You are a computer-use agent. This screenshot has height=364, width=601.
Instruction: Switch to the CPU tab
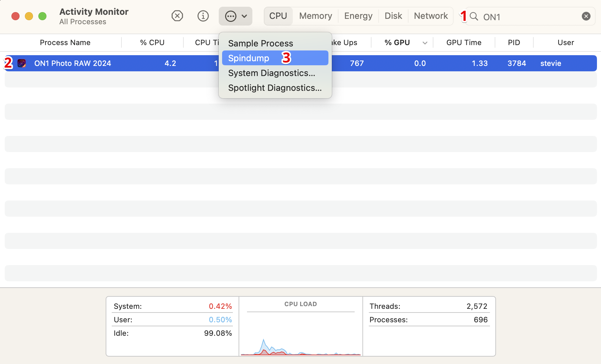[x=278, y=16]
